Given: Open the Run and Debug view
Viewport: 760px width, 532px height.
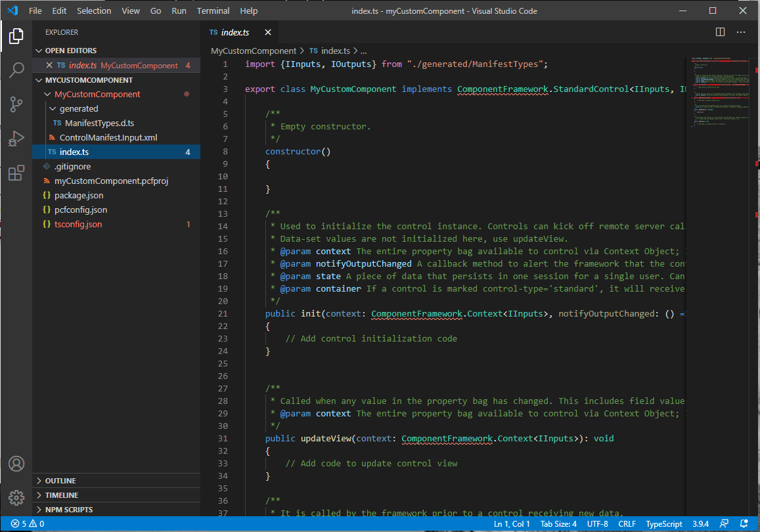Looking at the screenshot, I should pyautogui.click(x=16, y=139).
